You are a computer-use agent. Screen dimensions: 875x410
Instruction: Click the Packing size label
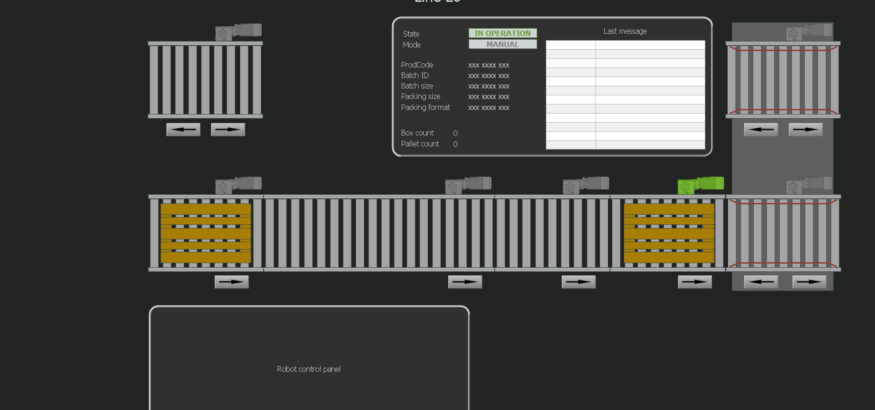pyautogui.click(x=420, y=97)
